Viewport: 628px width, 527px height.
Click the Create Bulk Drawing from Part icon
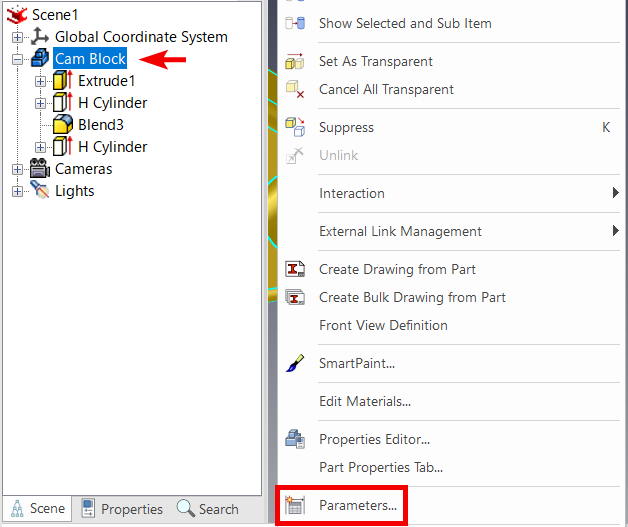(295, 297)
